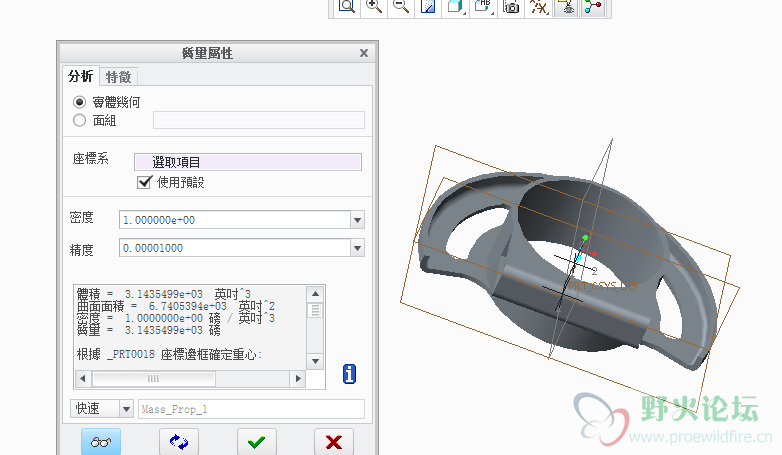Open the 密度 dropdown arrow
The width and height of the screenshot is (782, 455).
(x=357, y=220)
